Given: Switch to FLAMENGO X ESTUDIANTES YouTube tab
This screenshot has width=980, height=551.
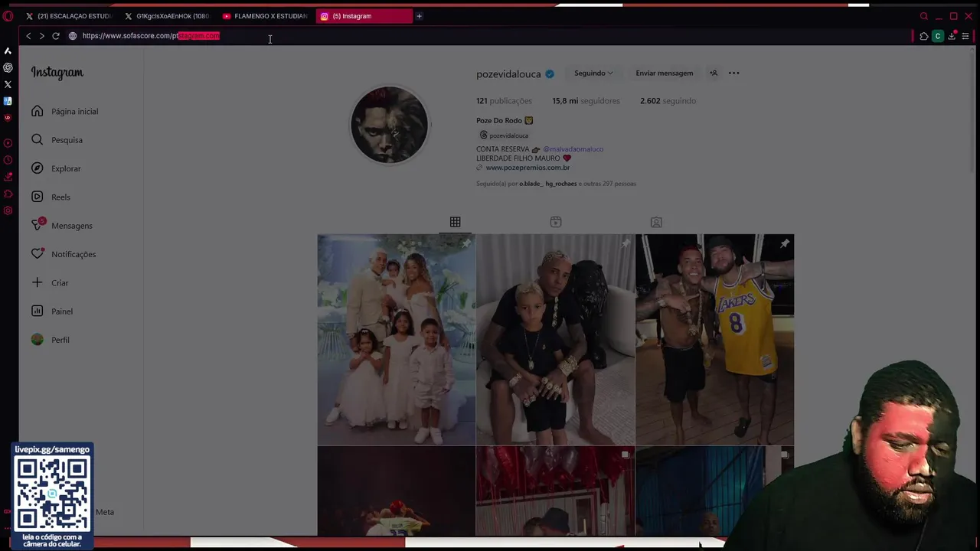Looking at the screenshot, I should [265, 16].
